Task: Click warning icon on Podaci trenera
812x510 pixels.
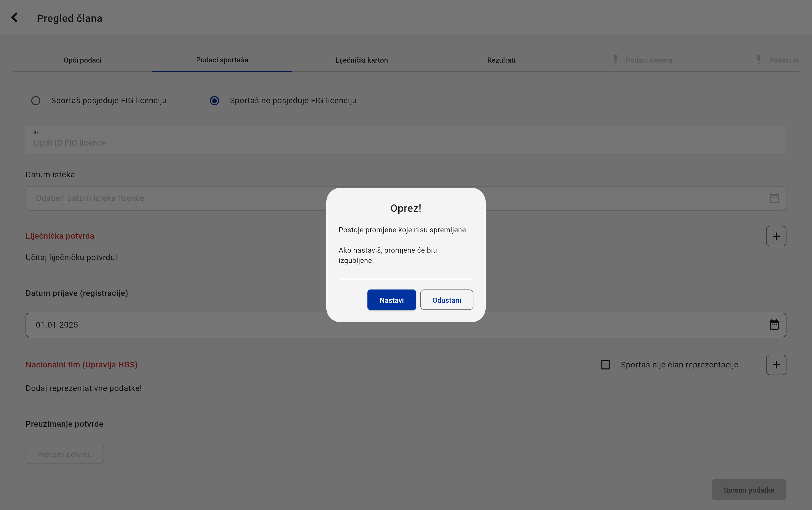Action: (x=615, y=60)
